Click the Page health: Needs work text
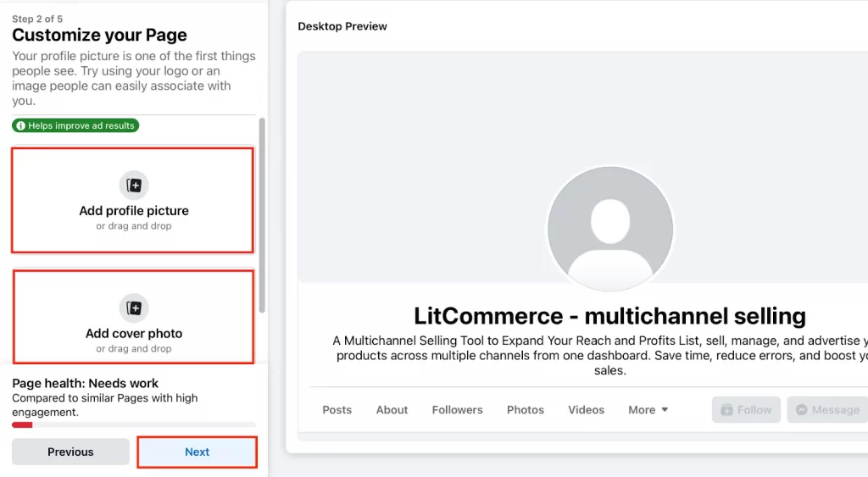868x477 pixels. click(86, 384)
